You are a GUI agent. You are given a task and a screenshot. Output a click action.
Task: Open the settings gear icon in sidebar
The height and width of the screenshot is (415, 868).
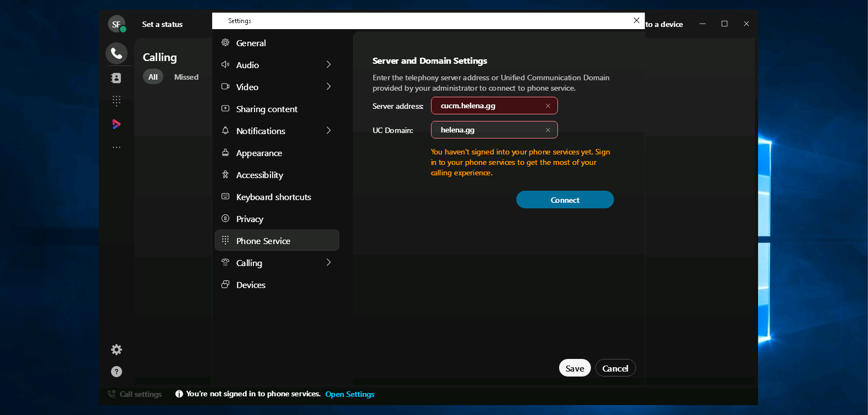(117, 350)
